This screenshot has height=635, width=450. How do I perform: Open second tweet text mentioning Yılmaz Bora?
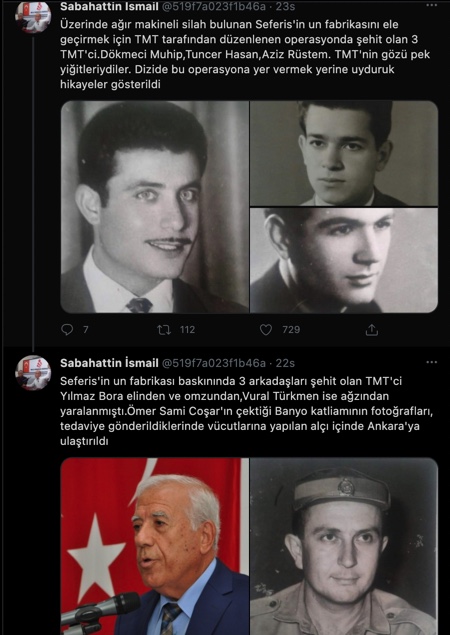pos(247,411)
